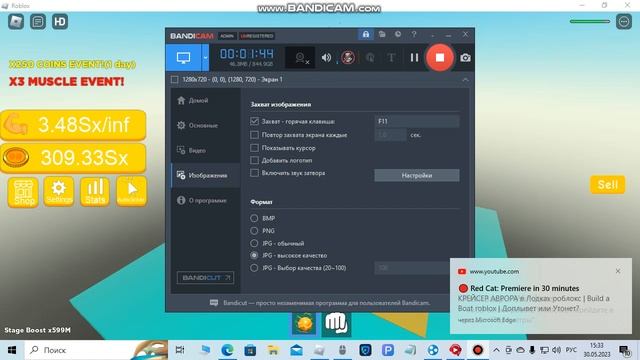Uncheck Захват - горячая клавиша checkbox

(254, 121)
